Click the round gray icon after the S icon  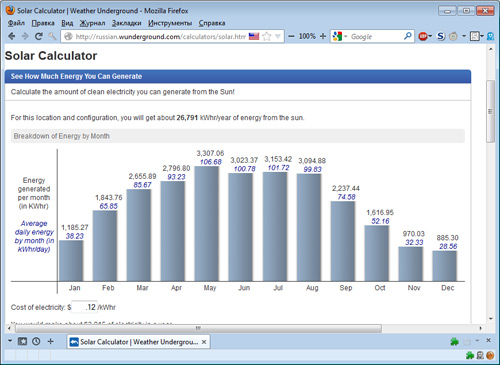(453, 36)
